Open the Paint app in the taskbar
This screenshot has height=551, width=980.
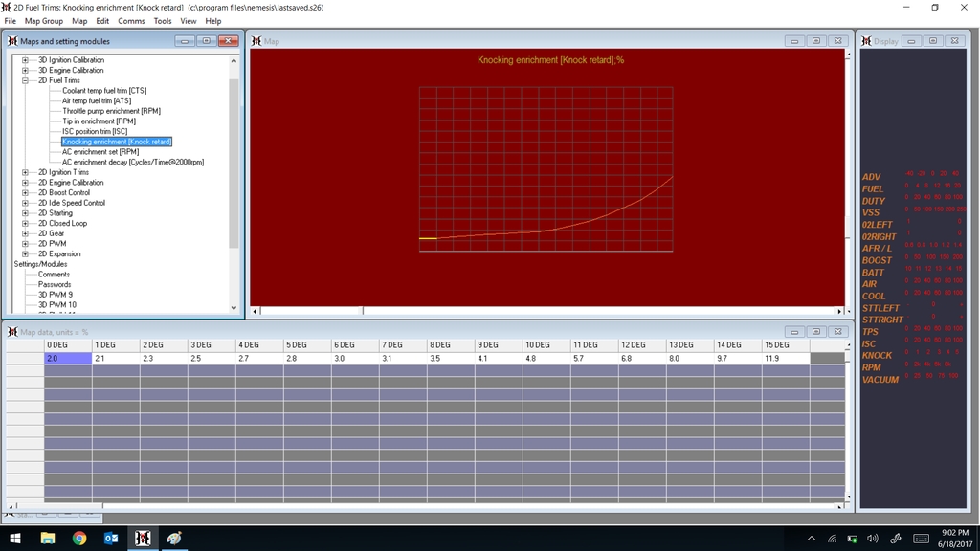(x=174, y=539)
